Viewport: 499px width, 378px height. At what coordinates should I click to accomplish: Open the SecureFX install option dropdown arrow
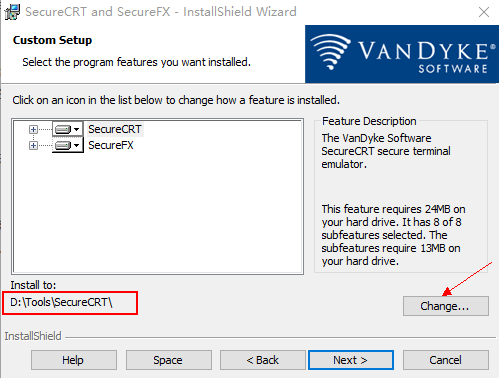(x=77, y=145)
